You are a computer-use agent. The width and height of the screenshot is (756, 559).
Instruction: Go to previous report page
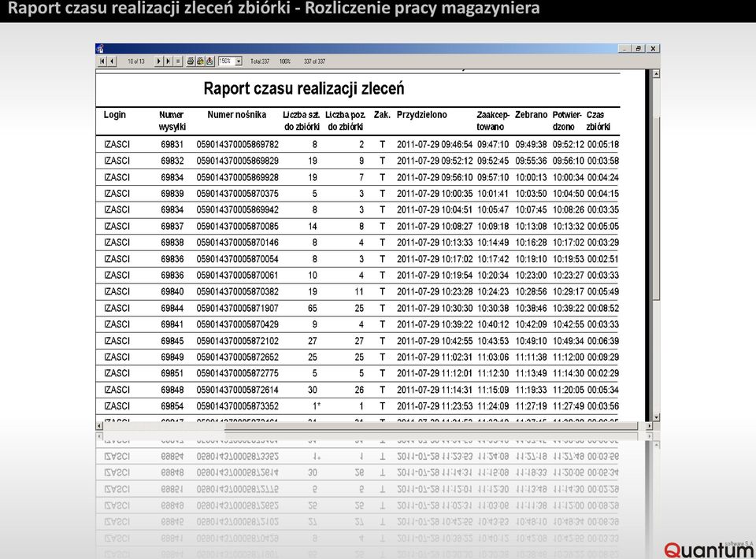(x=112, y=61)
